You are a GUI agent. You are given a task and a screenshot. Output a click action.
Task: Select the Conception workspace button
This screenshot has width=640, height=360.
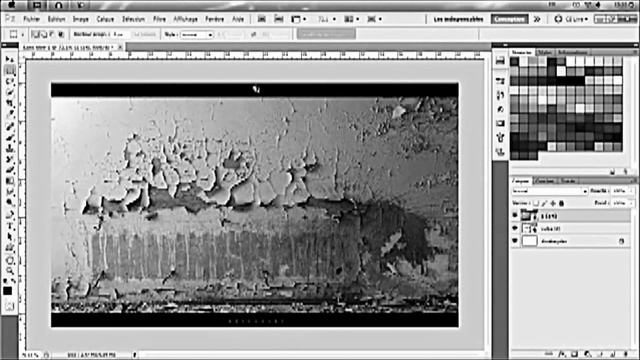pos(509,19)
